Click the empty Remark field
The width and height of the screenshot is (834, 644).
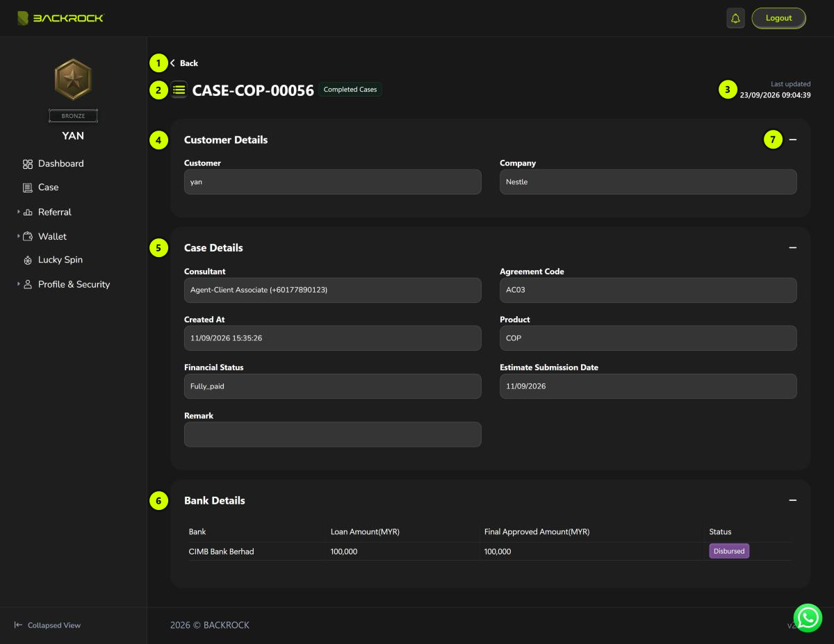coord(332,434)
